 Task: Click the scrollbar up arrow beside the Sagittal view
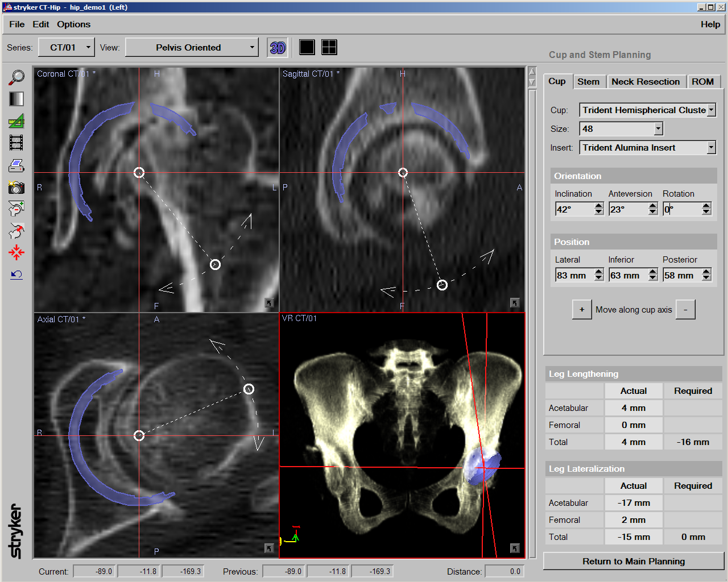click(532, 72)
